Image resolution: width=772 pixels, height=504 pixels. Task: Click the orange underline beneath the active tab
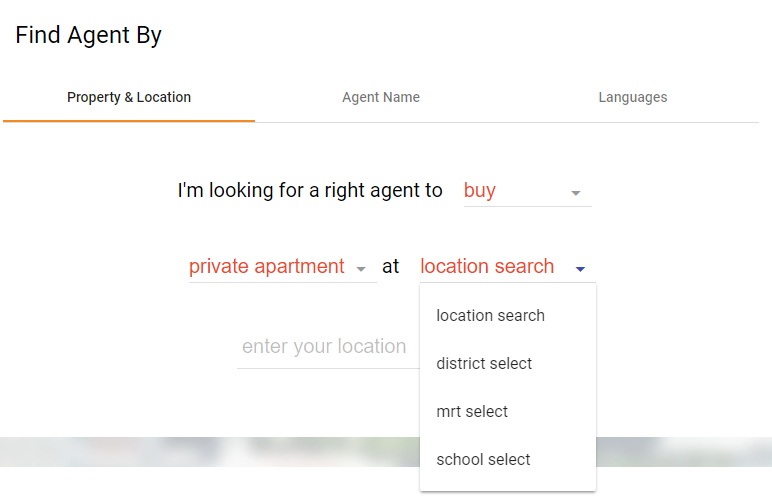click(x=129, y=121)
